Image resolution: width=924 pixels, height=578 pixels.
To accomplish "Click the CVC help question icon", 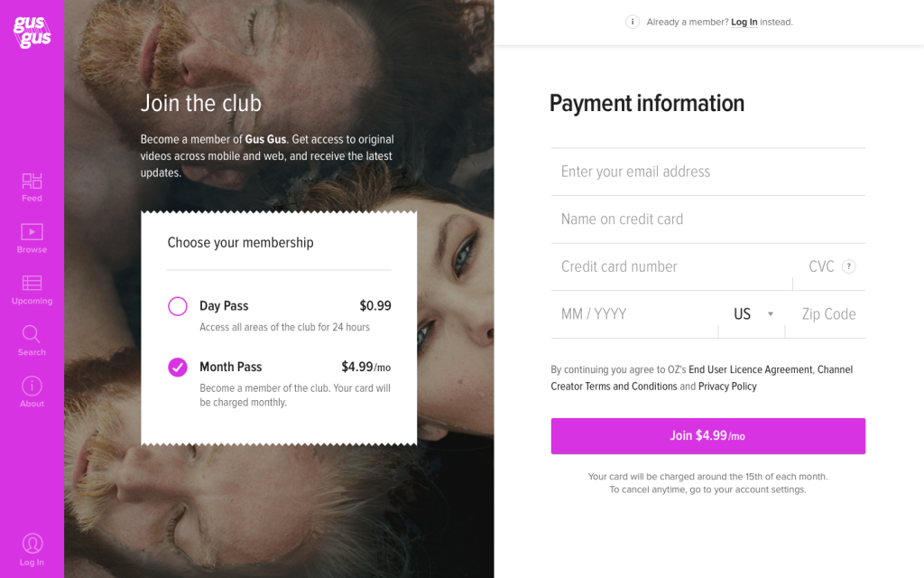I will [x=848, y=266].
